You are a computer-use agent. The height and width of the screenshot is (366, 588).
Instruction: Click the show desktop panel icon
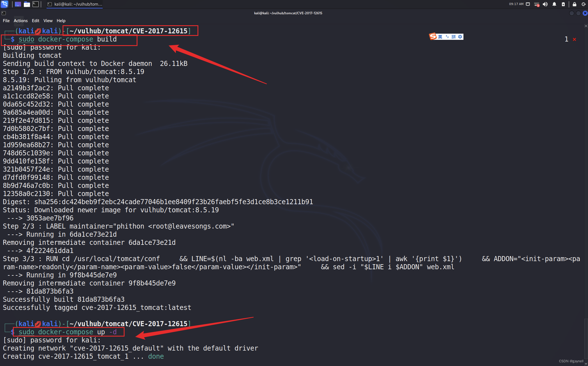(18, 4)
